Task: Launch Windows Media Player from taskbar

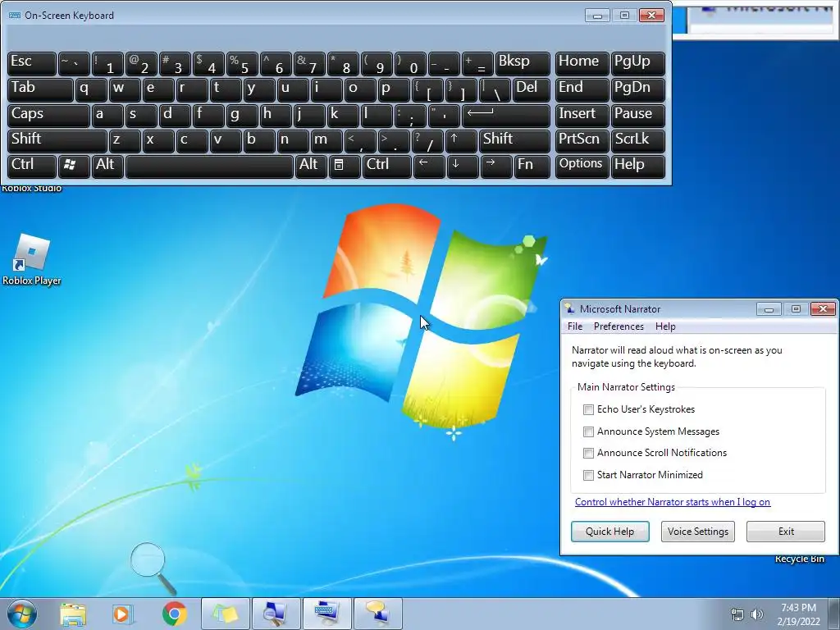Action: click(123, 614)
